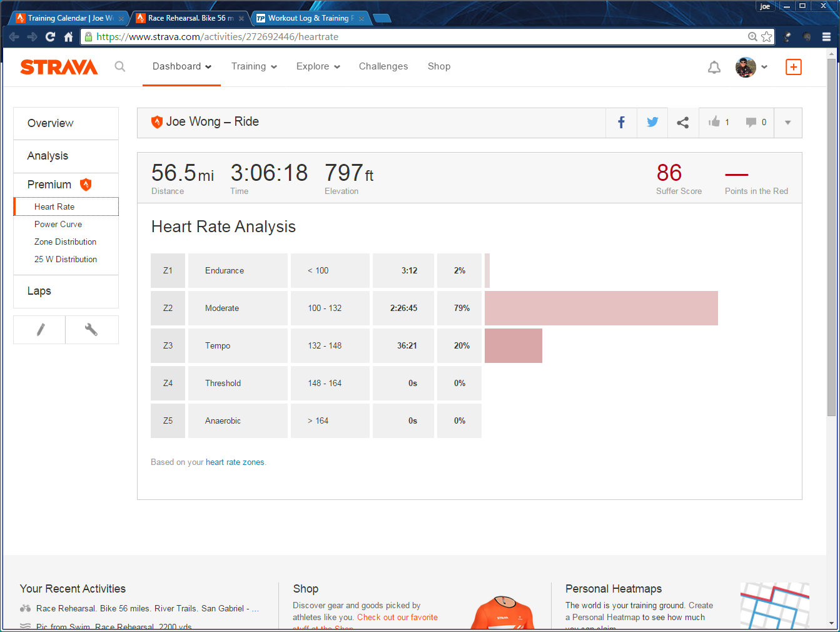Open the Challenges page
The height and width of the screenshot is (632, 840).
[383, 66]
